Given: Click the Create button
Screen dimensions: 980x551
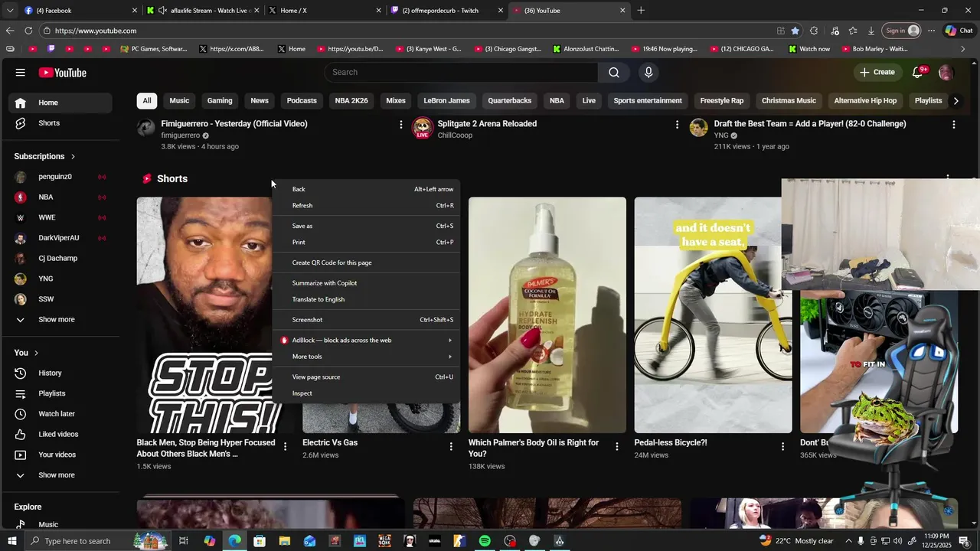Looking at the screenshot, I should pos(877,72).
